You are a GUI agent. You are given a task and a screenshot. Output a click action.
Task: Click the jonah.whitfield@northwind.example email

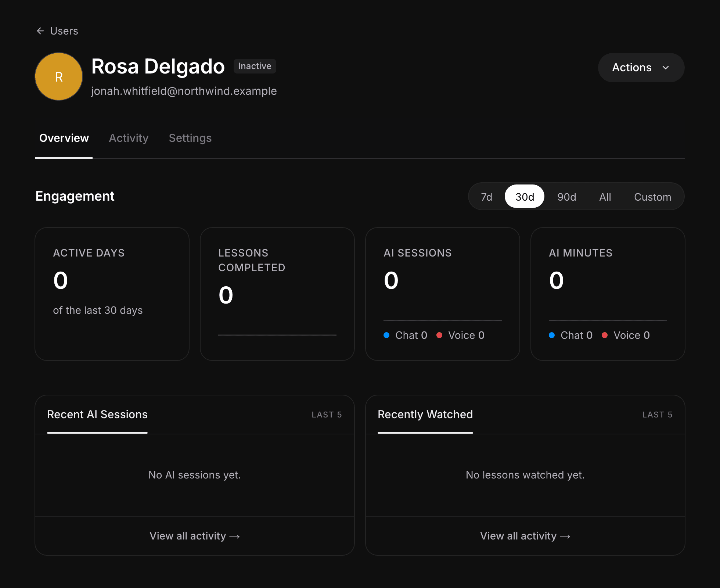(184, 91)
